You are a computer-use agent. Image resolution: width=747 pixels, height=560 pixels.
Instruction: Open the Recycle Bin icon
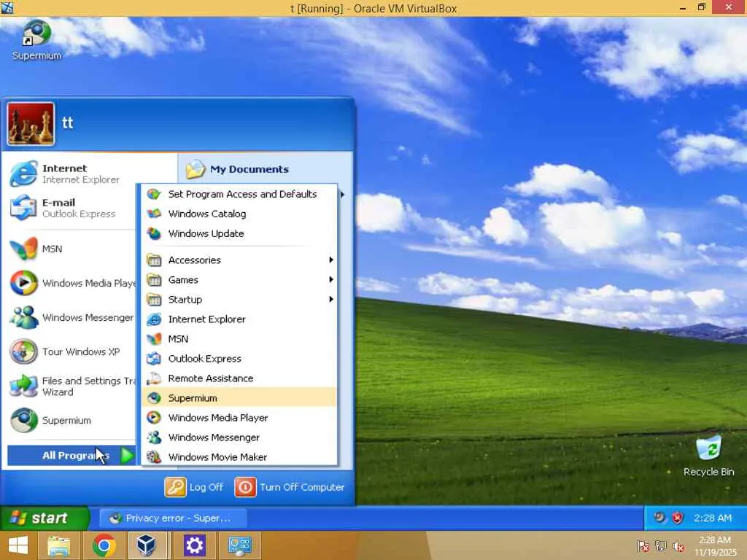708,456
